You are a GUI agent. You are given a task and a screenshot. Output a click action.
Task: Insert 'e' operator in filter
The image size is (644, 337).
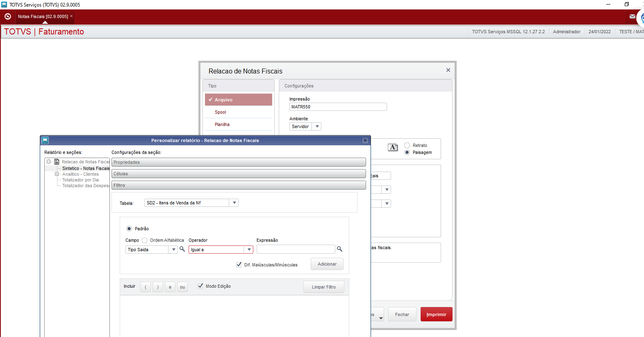[x=170, y=287]
